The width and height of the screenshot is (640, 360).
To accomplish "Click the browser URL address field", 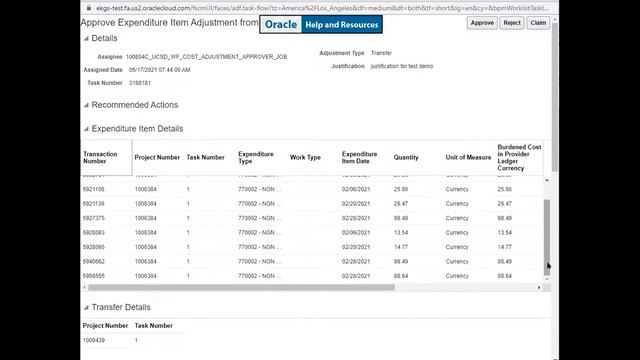I will click(322, 8).
